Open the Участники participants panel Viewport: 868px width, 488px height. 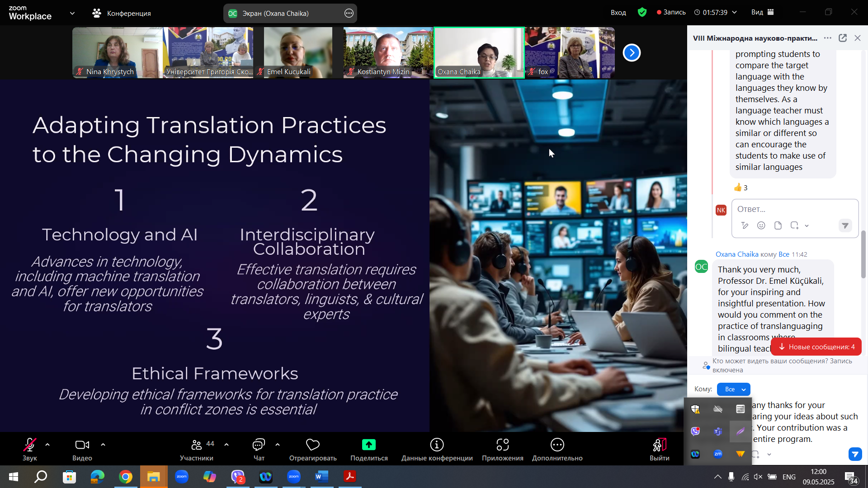[x=197, y=450]
